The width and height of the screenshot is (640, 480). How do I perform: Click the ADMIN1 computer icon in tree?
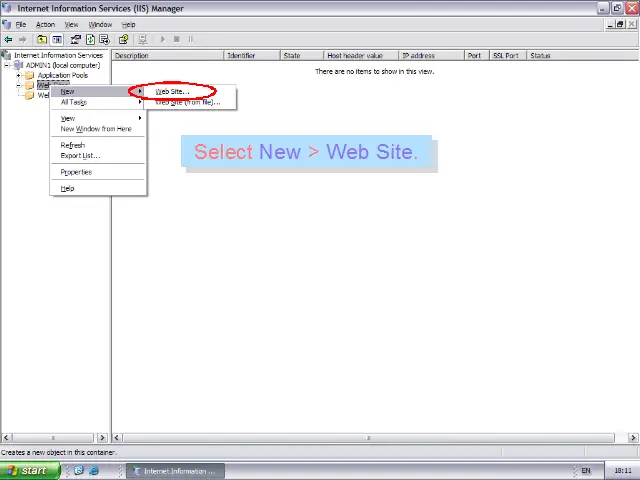[18, 65]
